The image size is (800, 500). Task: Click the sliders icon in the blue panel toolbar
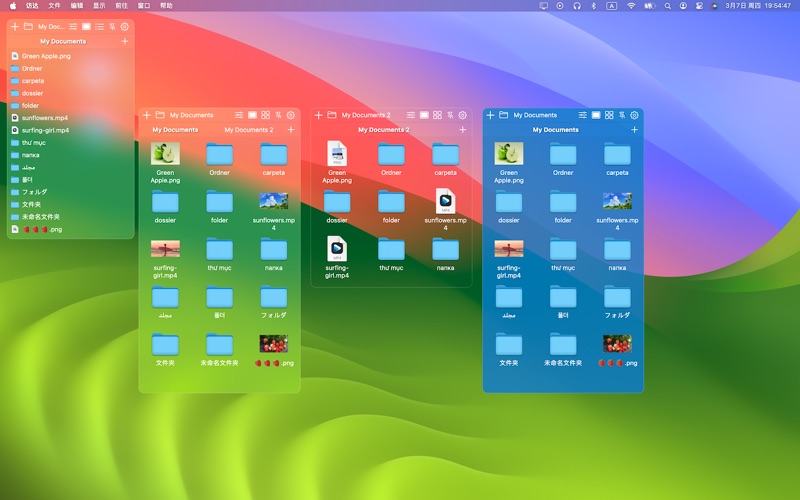(582, 115)
